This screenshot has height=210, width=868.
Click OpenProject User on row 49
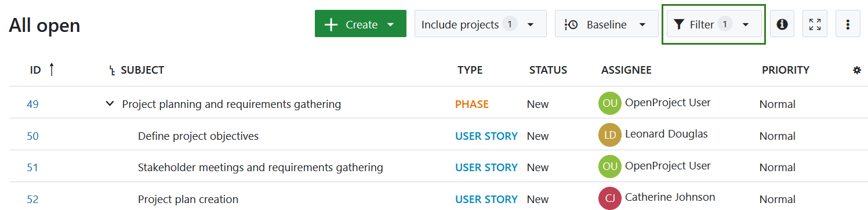pyautogui.click(x=667, y=103)
